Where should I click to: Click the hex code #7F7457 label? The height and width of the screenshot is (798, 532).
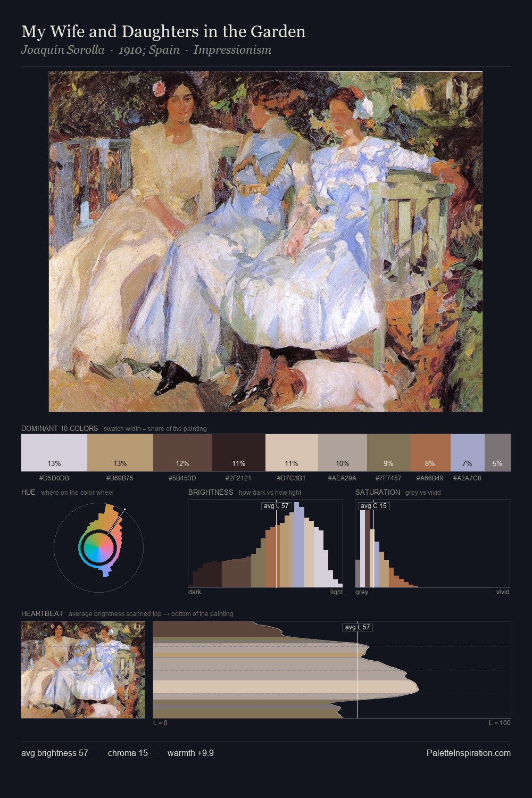tap(388, 478)
